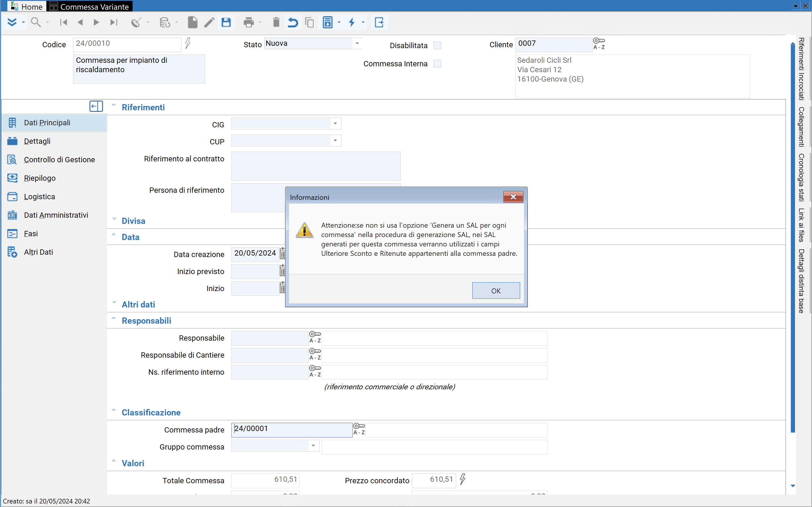Viewport: 812px width, 507px height.
Task: Open calendar for Inizio previsto
Action: click(x=282, y=271)
